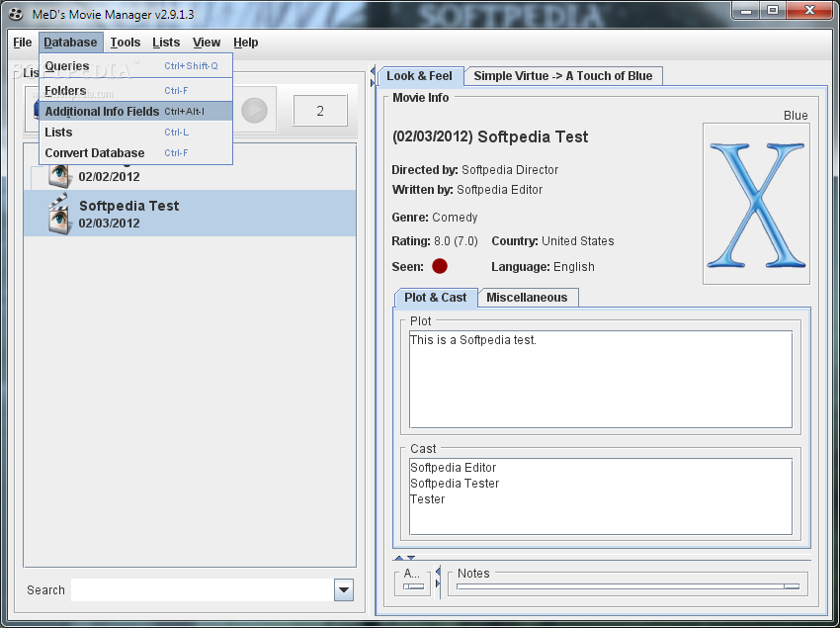Open the Search dropdown arrow

[x=343, y=589]
